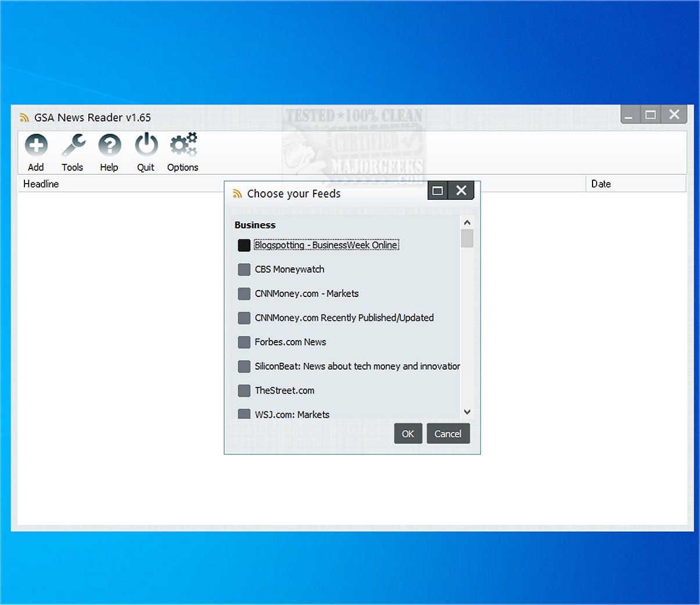Open Help question mark icon
This screenshot has height=605, width=700.
coord(109,146)
